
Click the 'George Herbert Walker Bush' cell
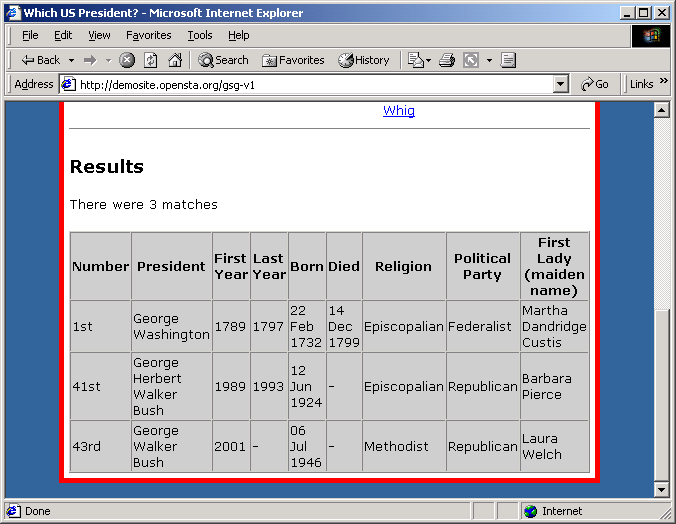(x=171, y=386)
